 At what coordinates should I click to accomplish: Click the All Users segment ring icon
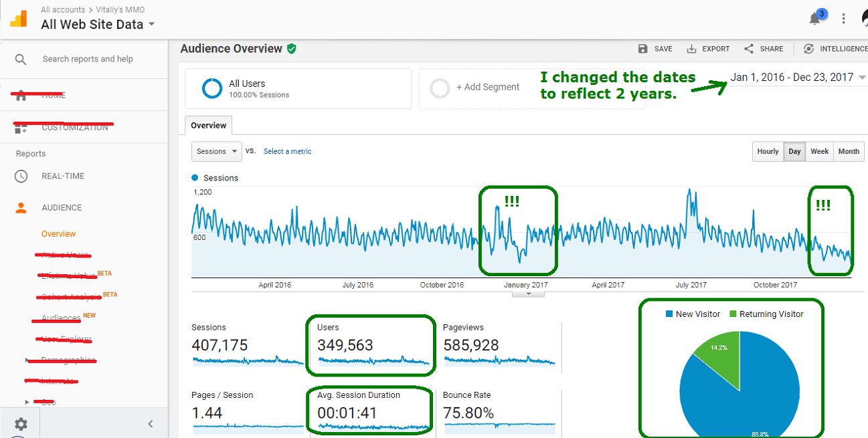coord(212,88)
